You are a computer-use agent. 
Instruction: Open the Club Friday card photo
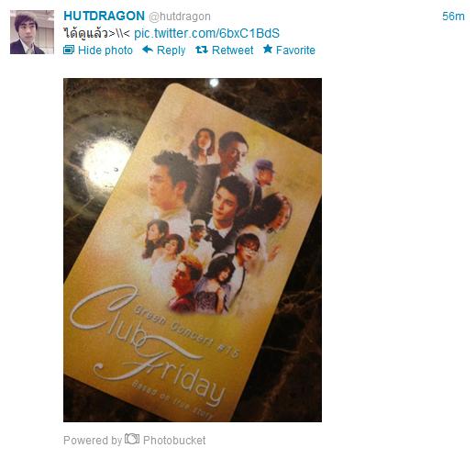pyautogui.click(x=193, y=250)
